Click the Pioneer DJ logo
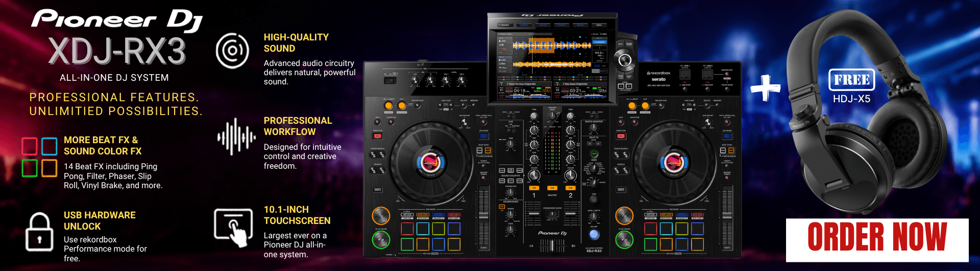The image size is (980, 271). pos(117,20)
